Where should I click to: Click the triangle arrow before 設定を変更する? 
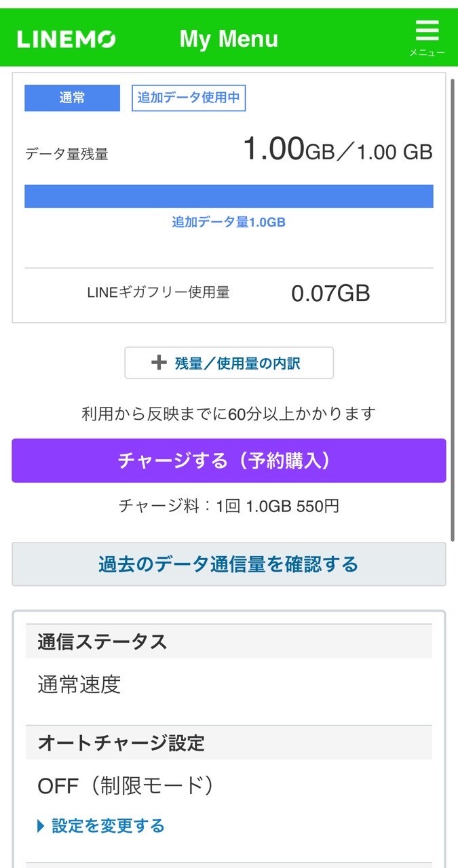point(41,826)
